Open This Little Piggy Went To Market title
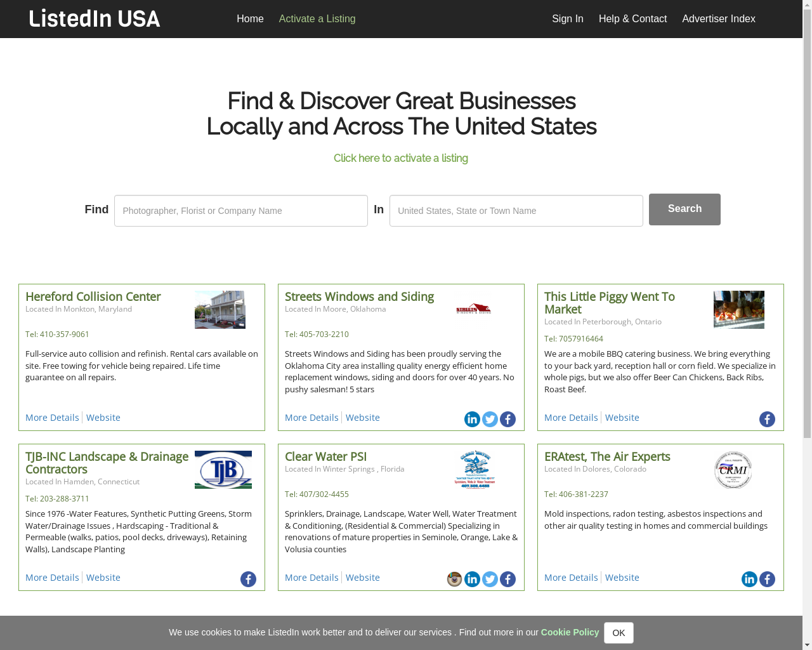Viewport: 812px width, 650px height. tap(610, 303)
